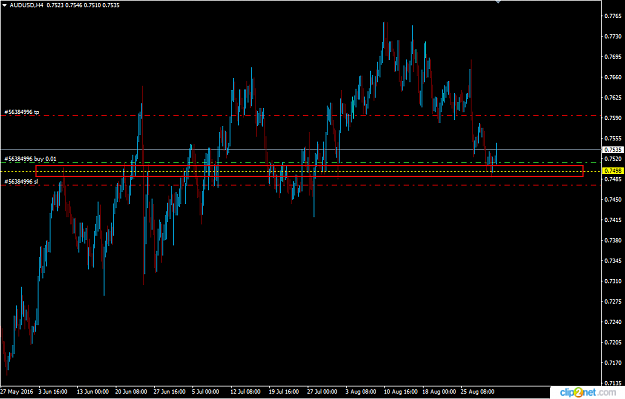This screenshot has height=399, width=625.
Task: Click the 3 Jun 16:00 time label
Action: [x=53, y=391]
